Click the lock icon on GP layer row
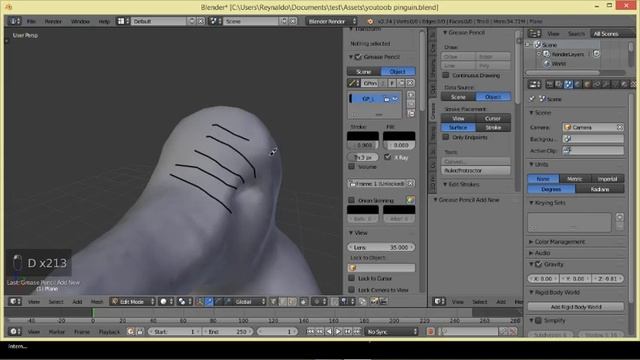640x360 pixels. coord(386,99)
